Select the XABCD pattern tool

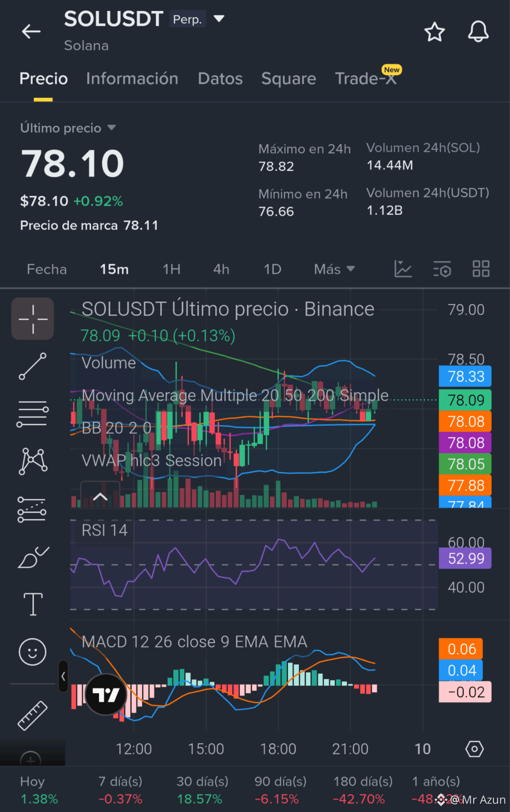[33, 461]
